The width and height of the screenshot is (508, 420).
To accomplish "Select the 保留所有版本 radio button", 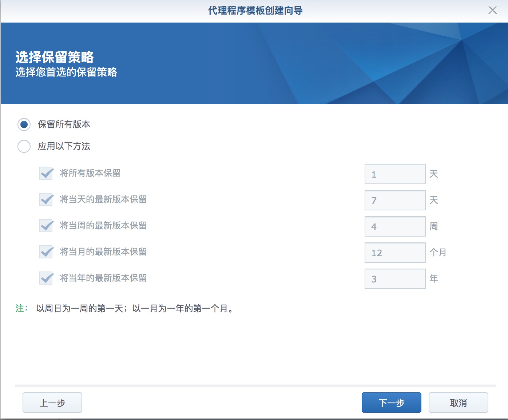I will coord(24,124).
